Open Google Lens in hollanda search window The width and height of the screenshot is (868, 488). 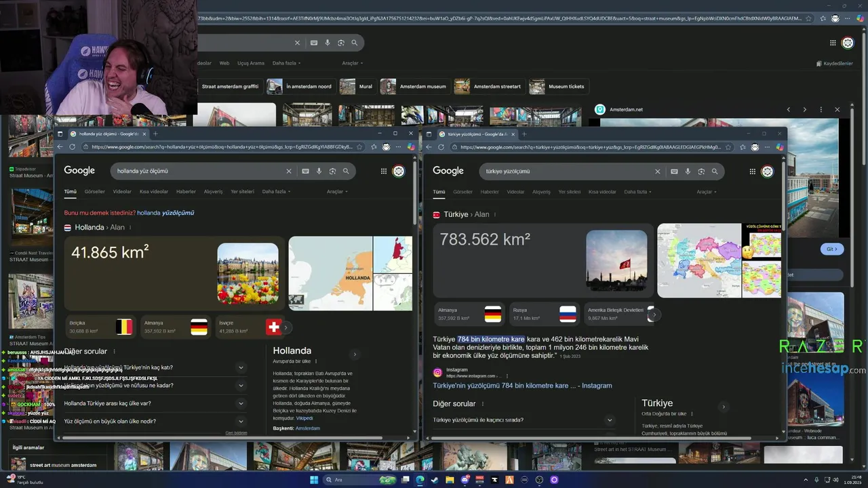tap(332, 171)
